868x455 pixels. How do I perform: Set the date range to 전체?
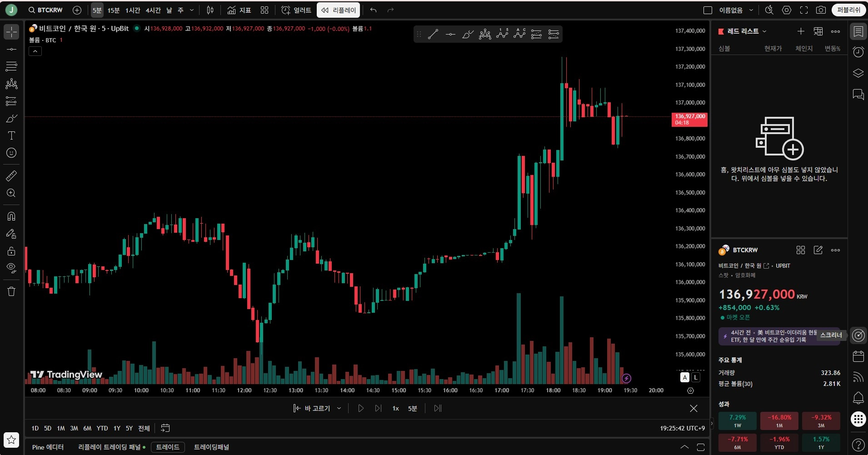[144, 428]
